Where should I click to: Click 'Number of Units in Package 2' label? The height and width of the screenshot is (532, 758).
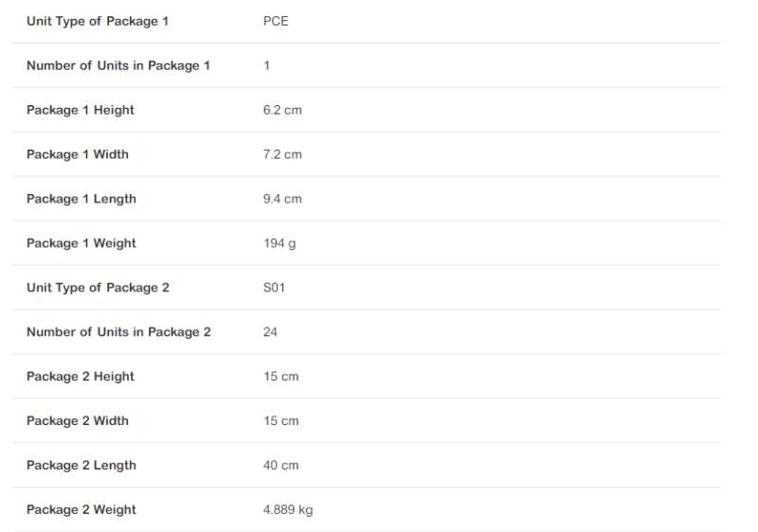(x=118, y=332)
